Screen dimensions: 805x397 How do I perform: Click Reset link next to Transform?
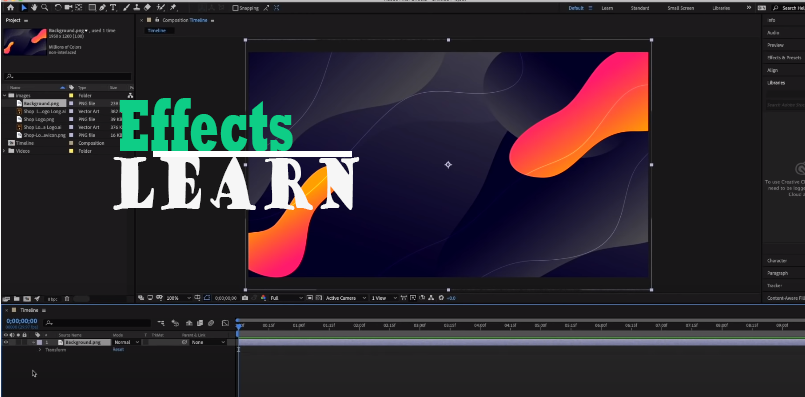click(118, 349)
